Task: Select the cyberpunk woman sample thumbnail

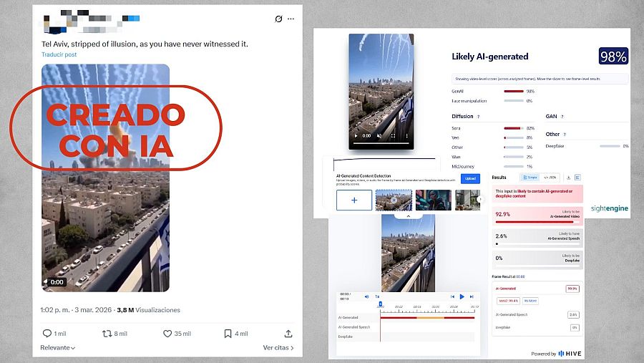Action: tap(434, 200)
